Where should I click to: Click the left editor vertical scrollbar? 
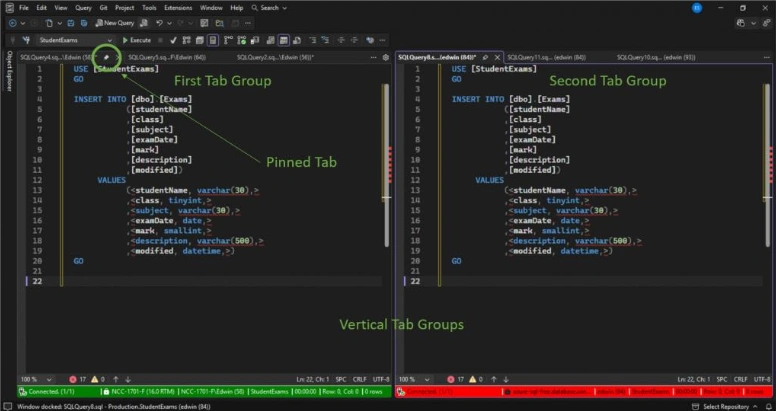387,165
